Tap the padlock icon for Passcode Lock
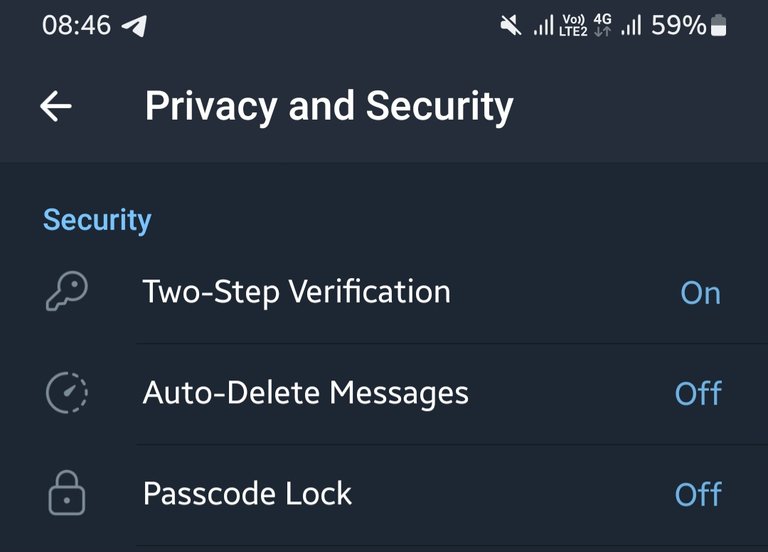 coord(67,493)
